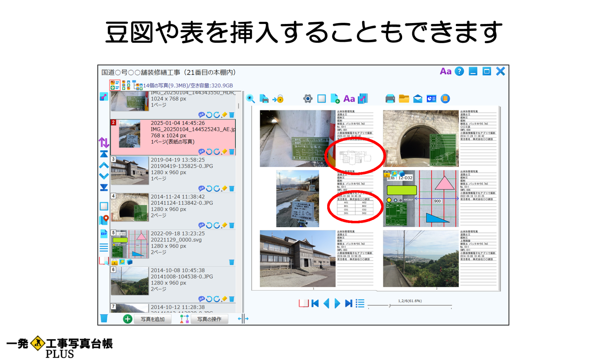Click the green plus button to add photos

tap(127, 319)
